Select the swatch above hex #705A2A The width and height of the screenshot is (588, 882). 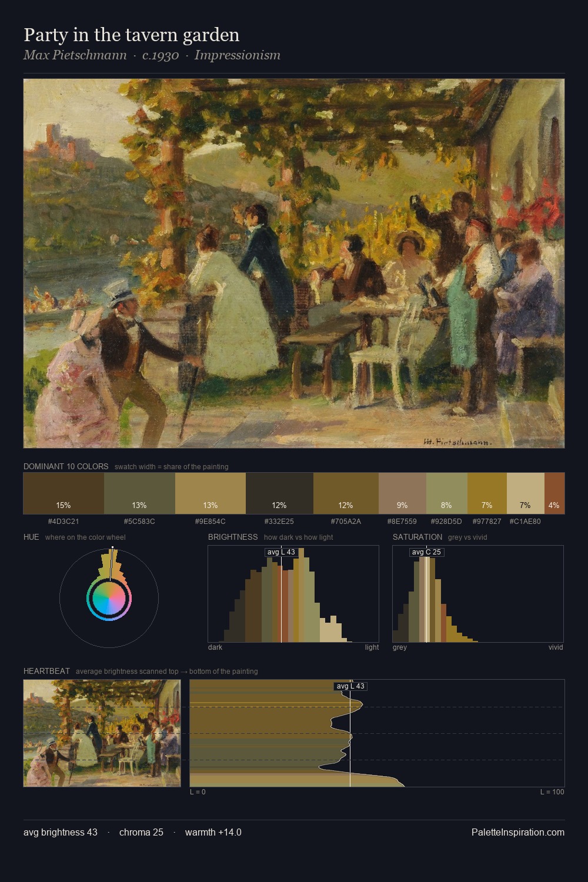(346, 493)
